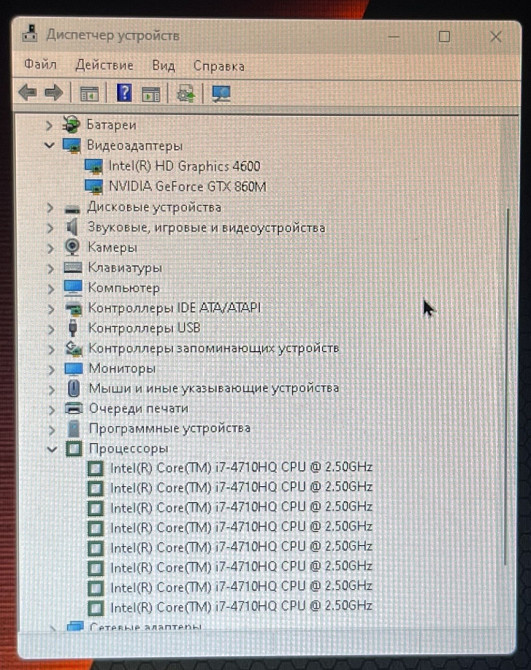Select the last i7-4710HQ processor entry
The image size is (531, 670).
(241, 607)
